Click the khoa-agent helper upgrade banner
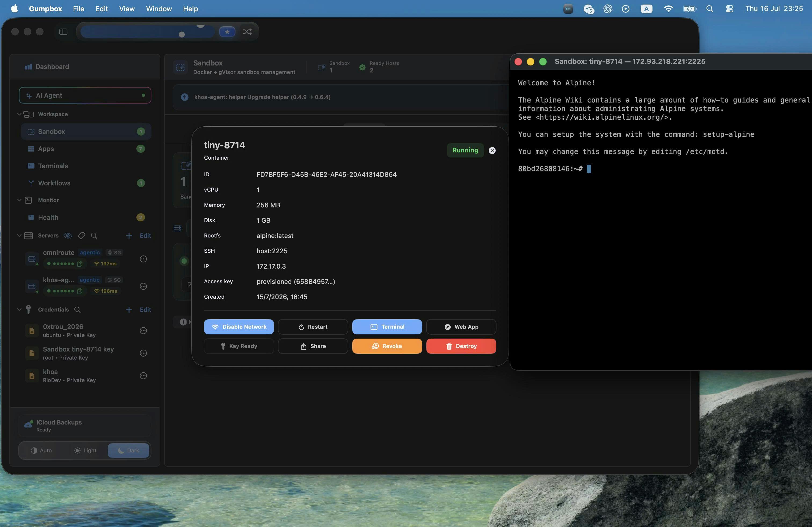Screen dimensions: 812x527 pyautogui.click(x=341, y=97)
